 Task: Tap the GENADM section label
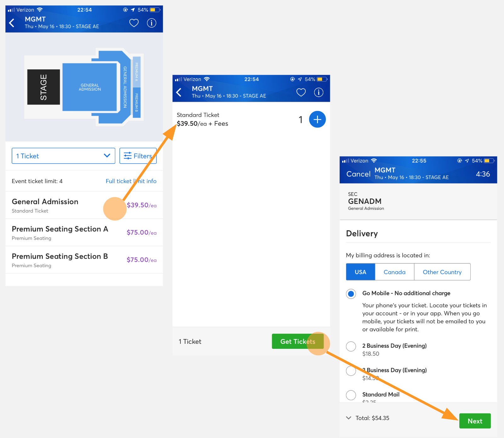pyautogui.click(x=365, y=201)
